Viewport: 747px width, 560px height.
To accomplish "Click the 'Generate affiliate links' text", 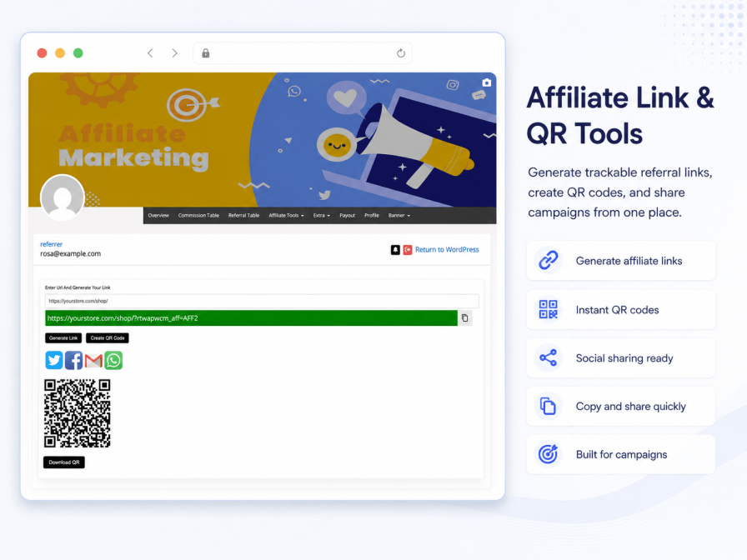I will click(629, 261).
